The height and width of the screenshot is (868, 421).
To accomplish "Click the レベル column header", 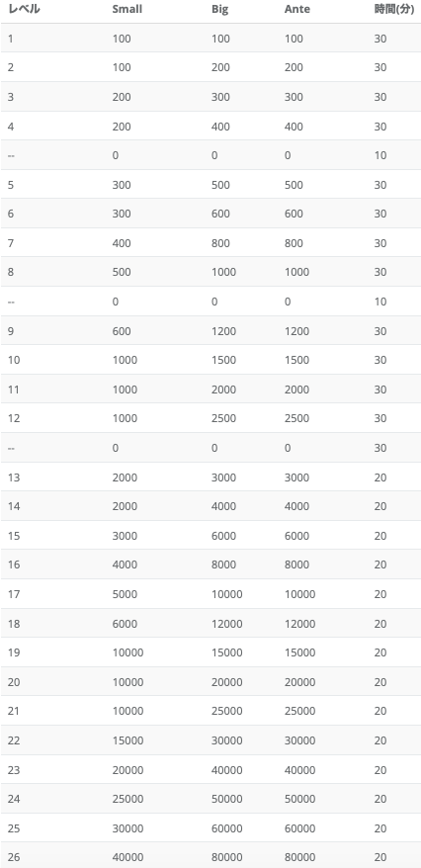I will pyautogui.click(x=24, y=10).
